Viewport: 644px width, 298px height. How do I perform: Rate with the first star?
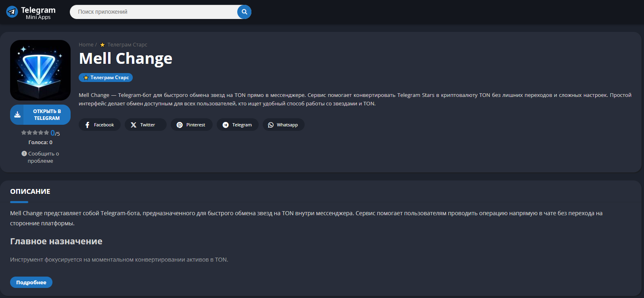[x=24, y=132]
